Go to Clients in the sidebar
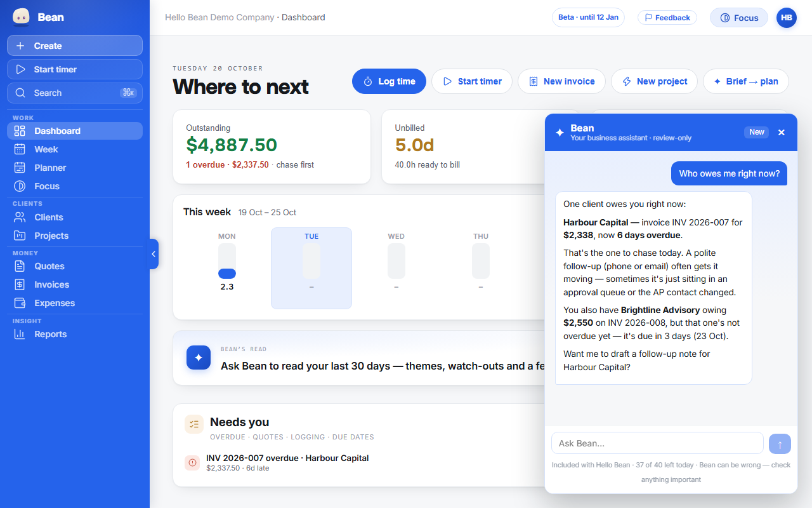Image resolution: width=812 pixels, height=508 pixels. pos(75,217)
